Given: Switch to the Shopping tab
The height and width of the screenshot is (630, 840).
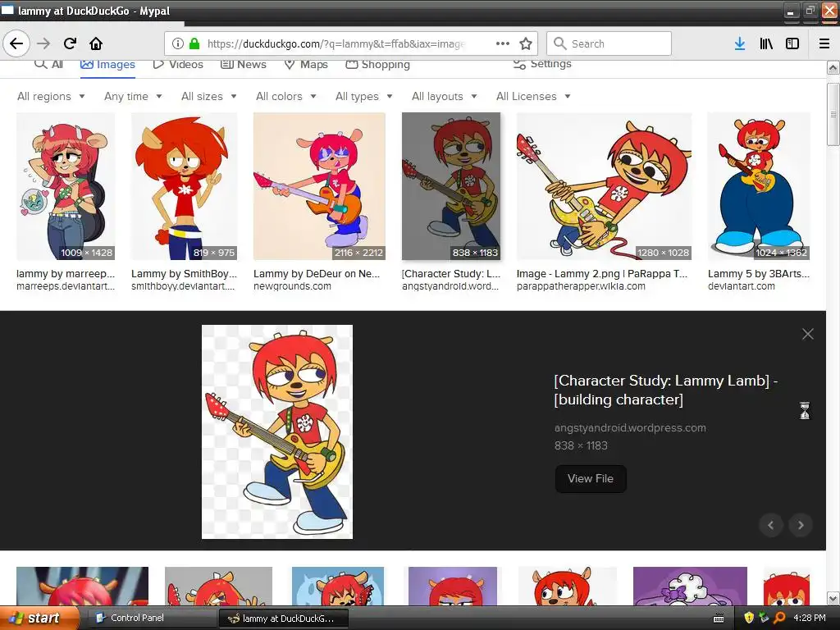Looking at the screenshot, I should coord(377,64).
